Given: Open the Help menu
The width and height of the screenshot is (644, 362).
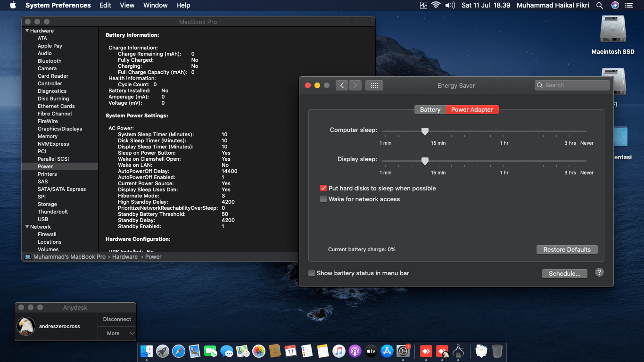Looking at the screenshot, I should click(x=183, y=5).
